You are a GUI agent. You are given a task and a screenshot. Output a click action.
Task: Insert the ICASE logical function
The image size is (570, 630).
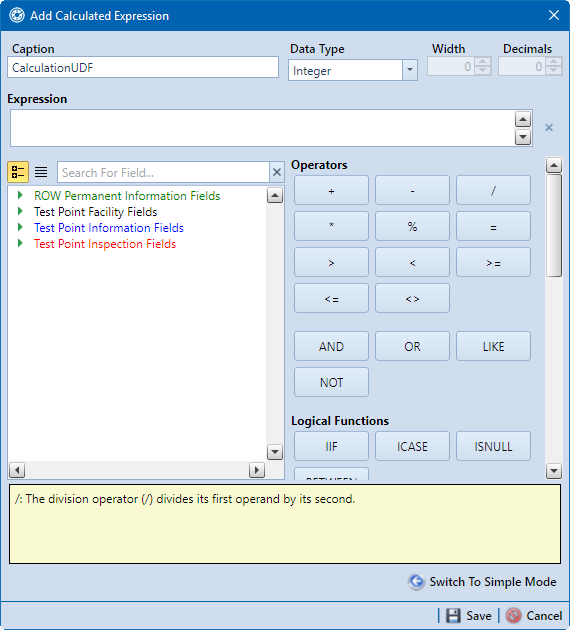click(412, 446)
